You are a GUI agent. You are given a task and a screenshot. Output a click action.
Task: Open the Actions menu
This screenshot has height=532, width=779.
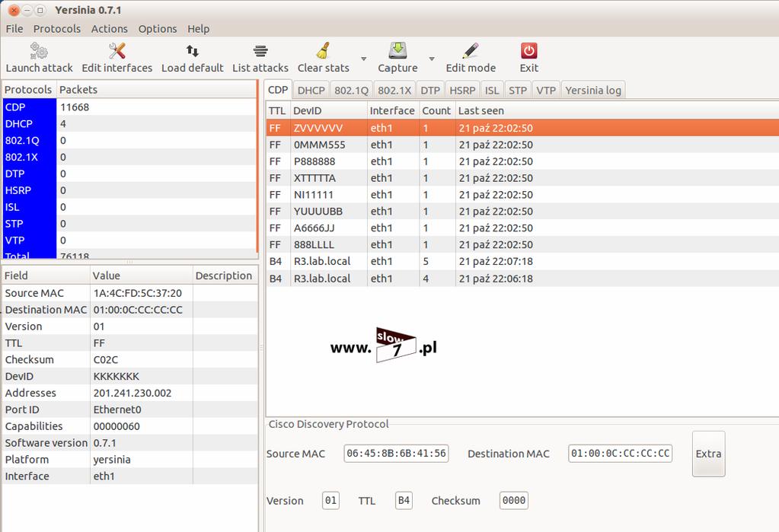[110, 29]
